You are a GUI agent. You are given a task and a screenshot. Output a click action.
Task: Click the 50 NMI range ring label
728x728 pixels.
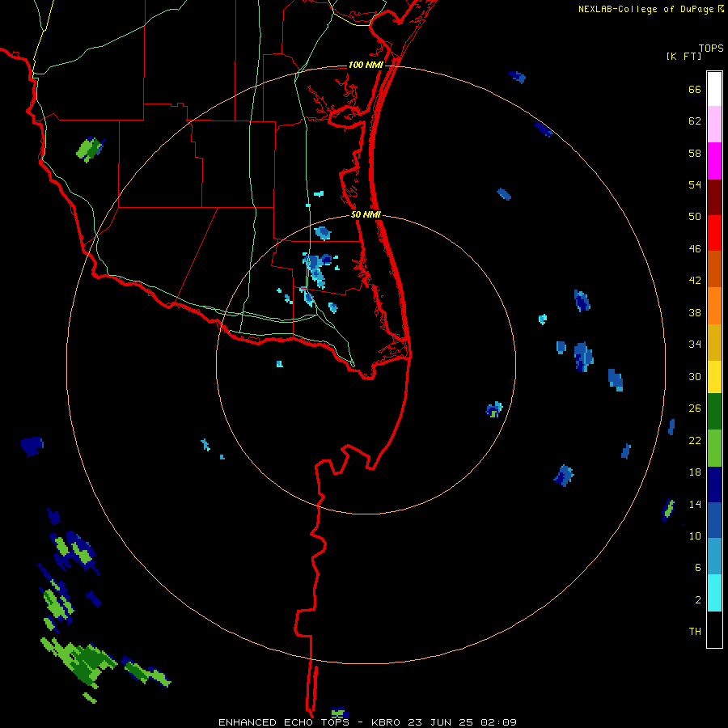point(366,214)
